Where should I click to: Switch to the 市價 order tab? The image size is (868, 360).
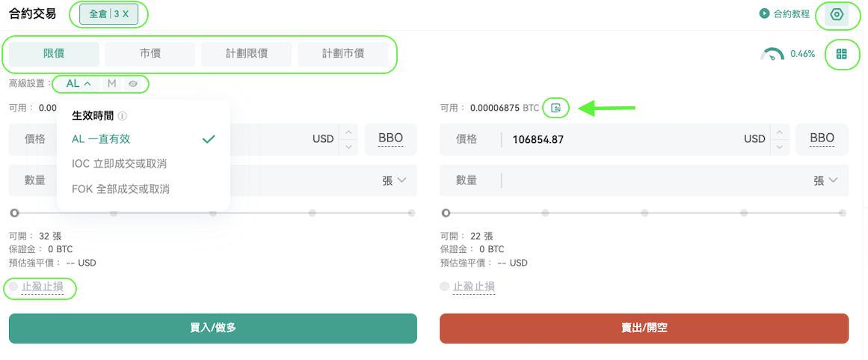150,54
